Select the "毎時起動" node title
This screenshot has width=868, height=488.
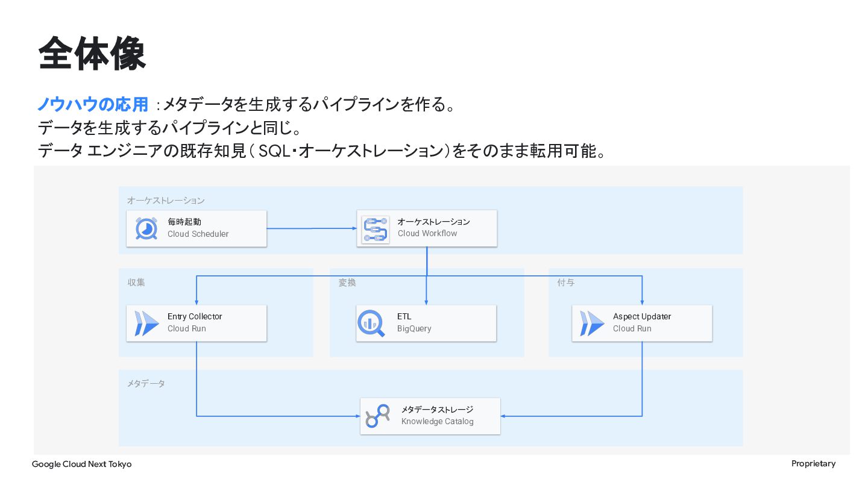pos(184,222)
